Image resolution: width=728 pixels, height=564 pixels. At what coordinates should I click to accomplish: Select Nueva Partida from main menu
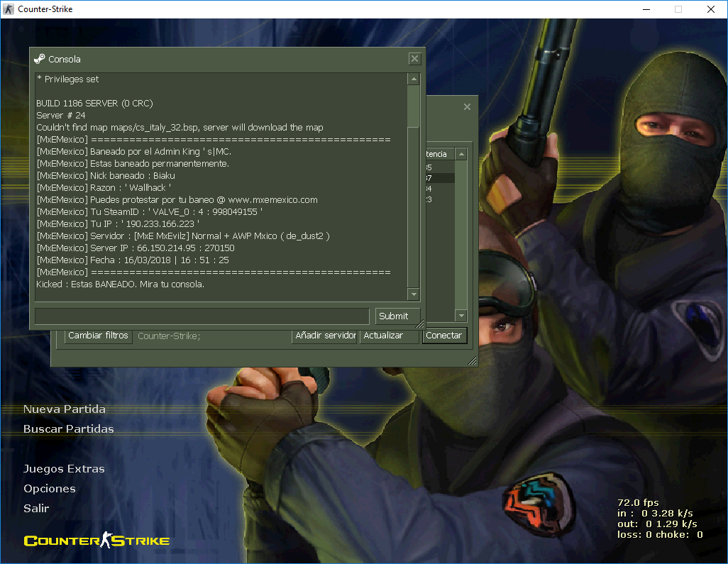65,409
